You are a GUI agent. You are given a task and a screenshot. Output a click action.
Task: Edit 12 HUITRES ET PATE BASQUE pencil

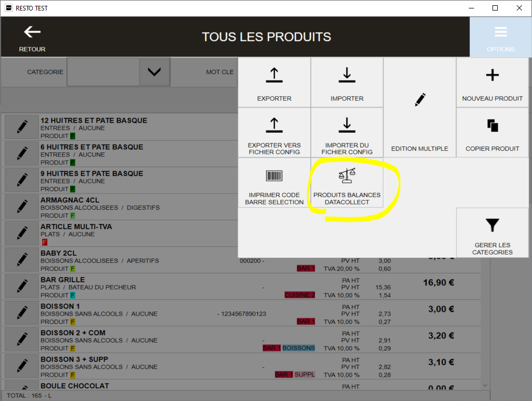pos(22,127)
